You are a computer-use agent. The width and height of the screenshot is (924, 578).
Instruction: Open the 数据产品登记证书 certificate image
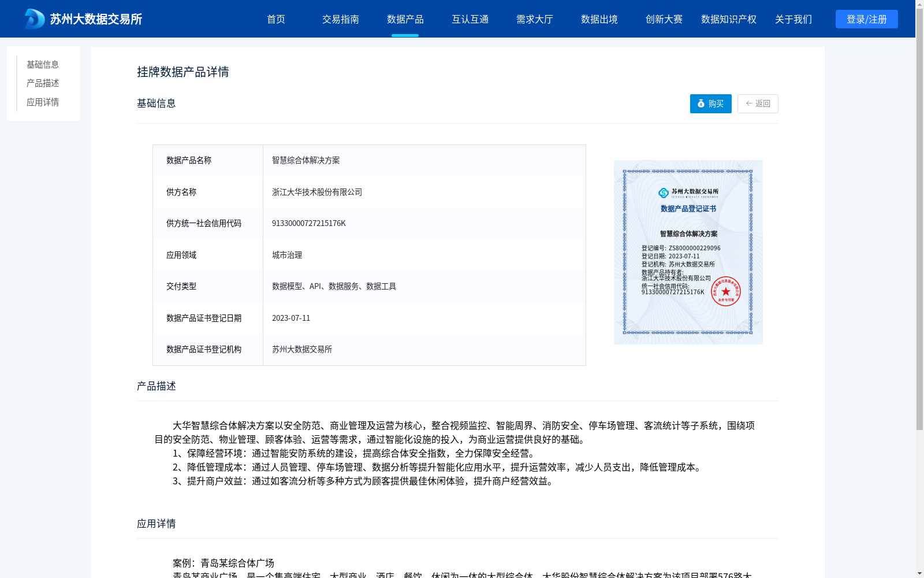688,252
